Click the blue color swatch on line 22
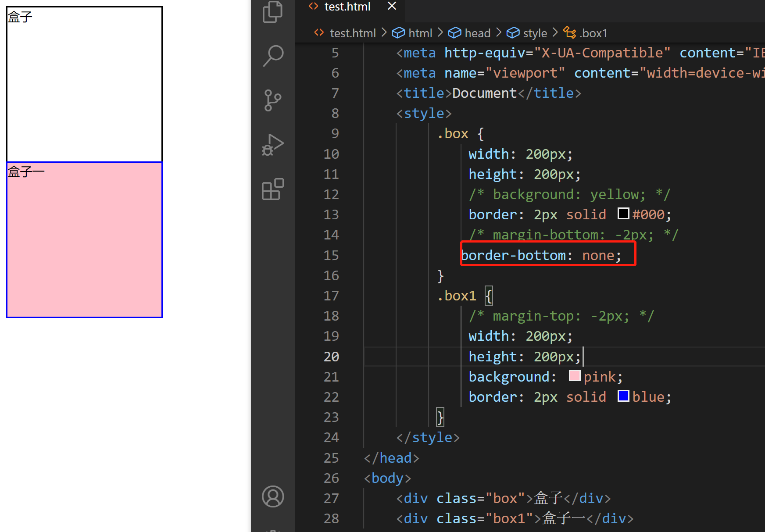The height and width of the screenshot is (532, 765). click(623, 396)
